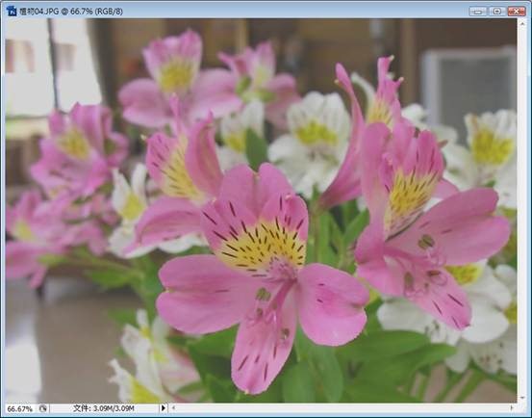The image size is (532, 418).
Task: Click the horizontal scrollbar left arrow
Action: coord(173,407)
